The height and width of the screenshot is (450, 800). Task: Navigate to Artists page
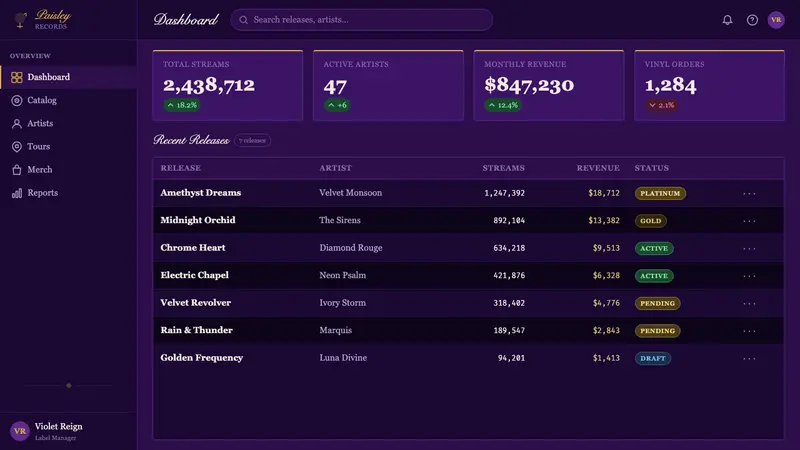(68, 123)
